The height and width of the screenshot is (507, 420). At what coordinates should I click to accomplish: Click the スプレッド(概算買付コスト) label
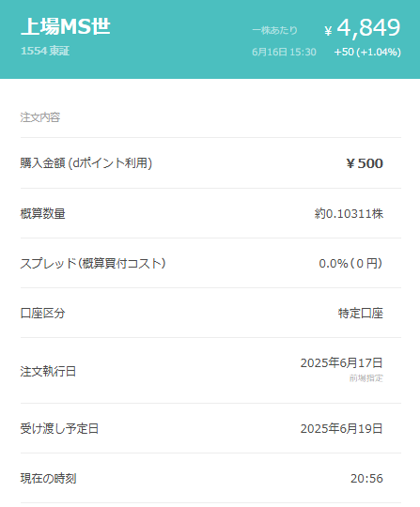click(93, 264)
